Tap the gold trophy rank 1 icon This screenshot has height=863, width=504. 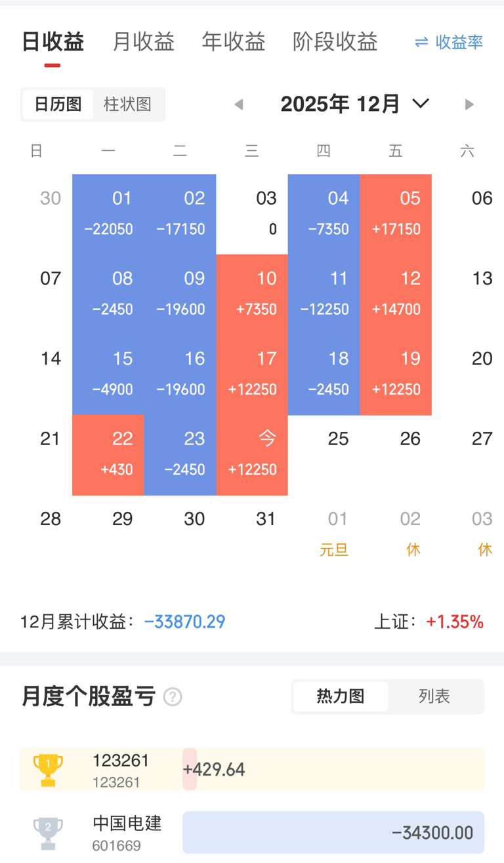click(x=48, y=770)
